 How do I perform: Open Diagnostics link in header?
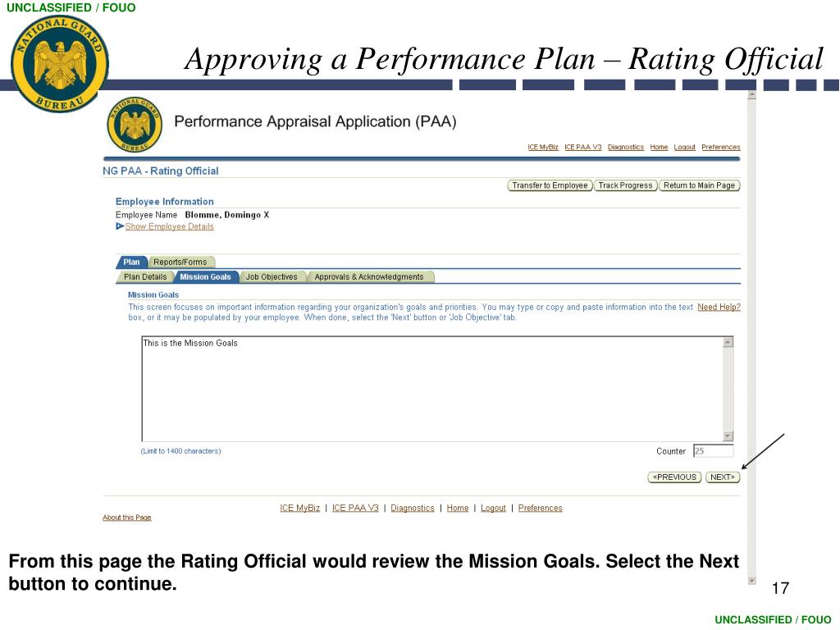tap(626, 147)
